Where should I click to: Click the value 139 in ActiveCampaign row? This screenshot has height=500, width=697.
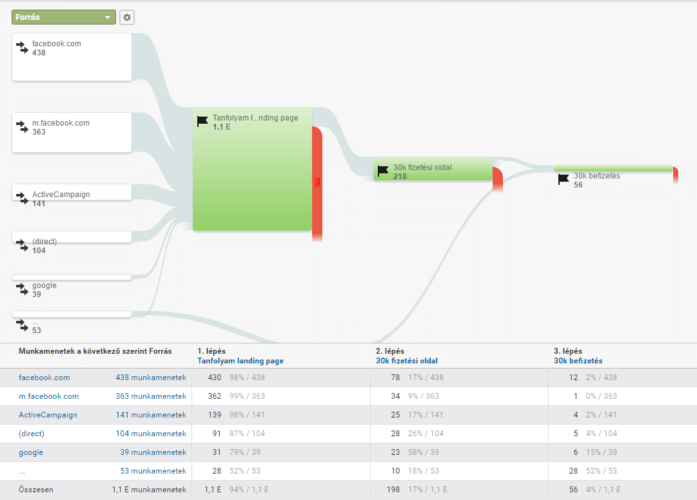tap(214, 415)
